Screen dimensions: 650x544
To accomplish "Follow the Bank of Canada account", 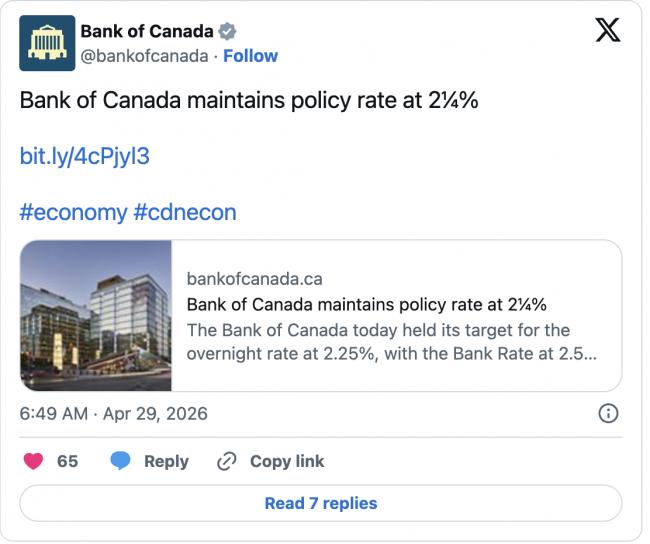I will tap(250, 56).
